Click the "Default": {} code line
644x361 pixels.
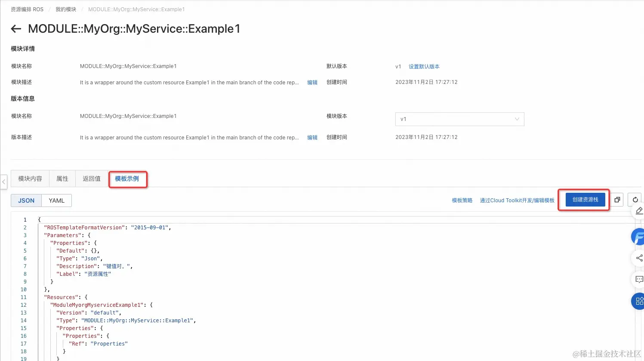(78, 251)
